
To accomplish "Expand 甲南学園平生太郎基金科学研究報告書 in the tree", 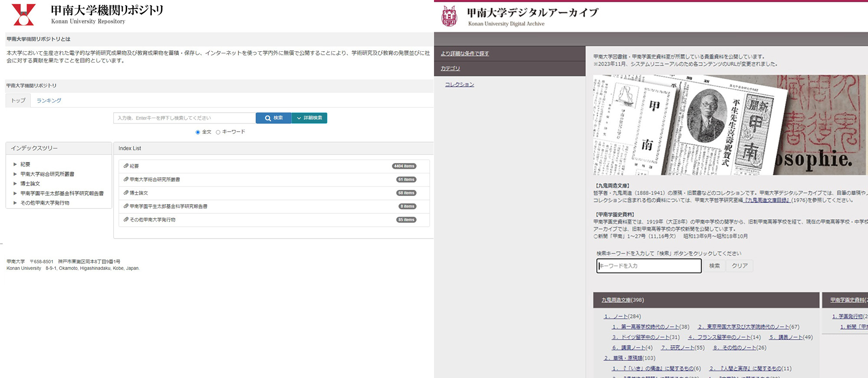I will [x=15, y=193].
